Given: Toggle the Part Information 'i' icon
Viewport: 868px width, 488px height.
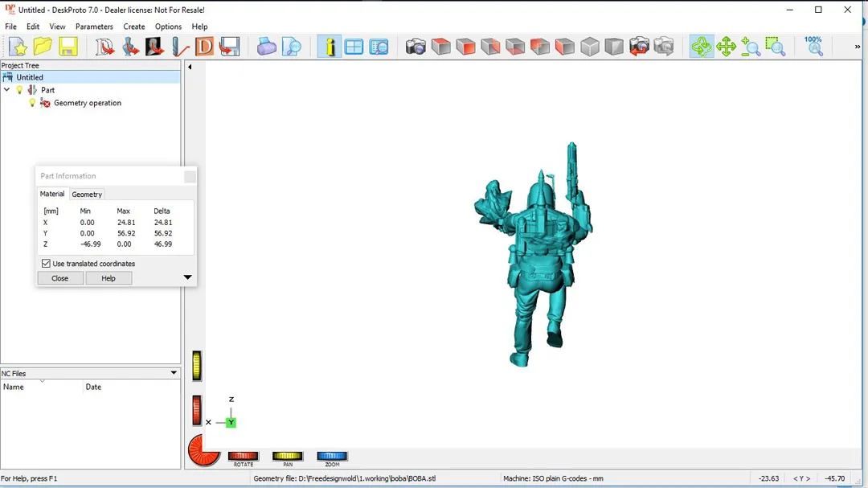Looking at the screenshot, I should tap(330, 47).
